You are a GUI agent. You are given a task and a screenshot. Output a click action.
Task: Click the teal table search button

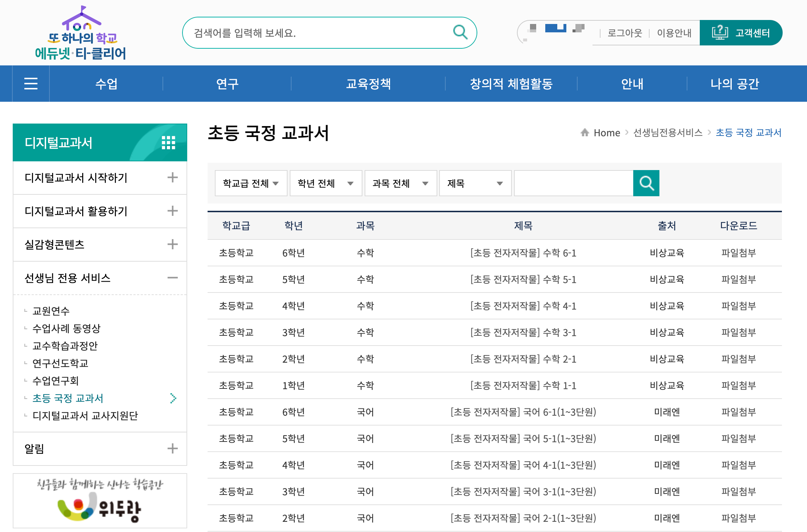click(646, 183)
